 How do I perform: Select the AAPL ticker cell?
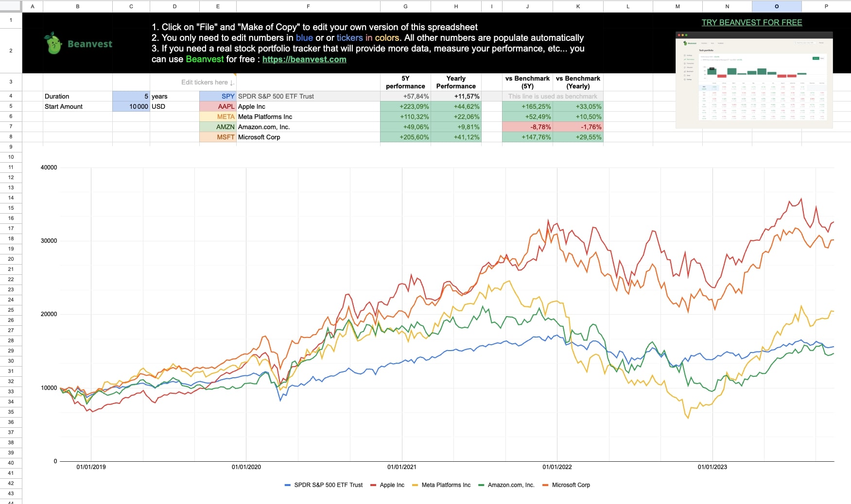218,106
